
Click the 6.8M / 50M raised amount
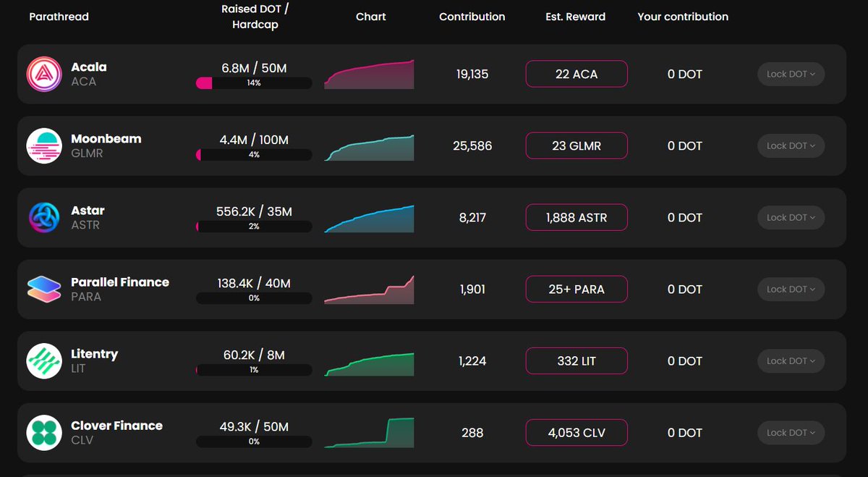(x=254, y=68)
